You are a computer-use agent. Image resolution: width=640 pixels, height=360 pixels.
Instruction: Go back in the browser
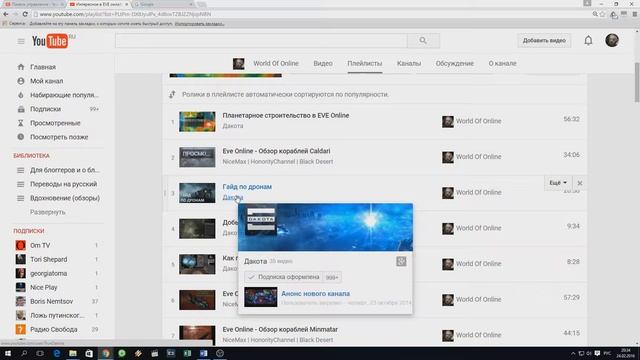pyautogui.click(x=6, y=14)
